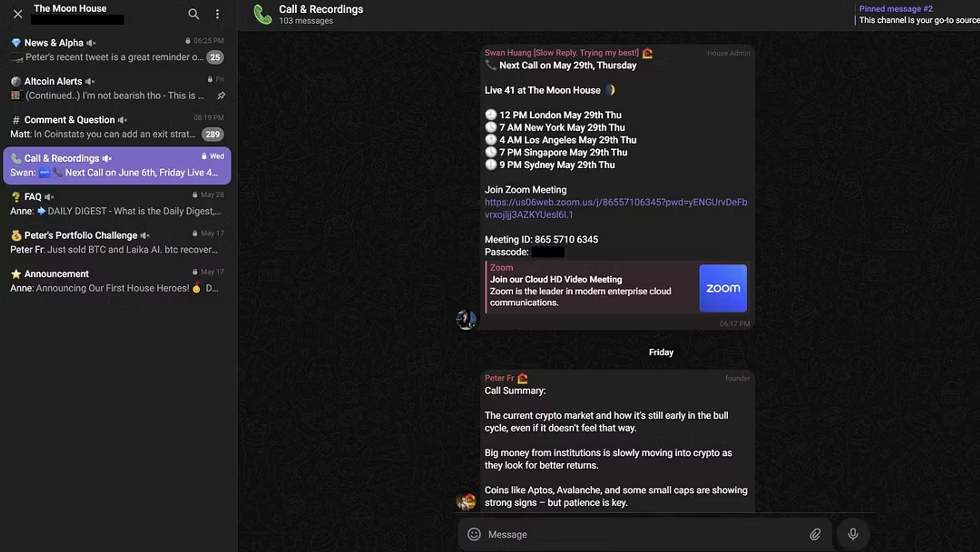Click the Friday date separator

click(x=661, y=352)
